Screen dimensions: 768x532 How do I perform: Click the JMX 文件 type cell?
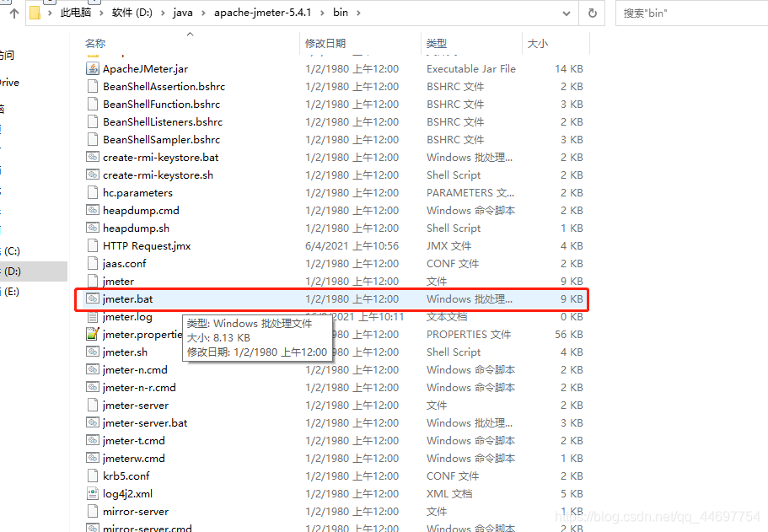click(448, 246)
